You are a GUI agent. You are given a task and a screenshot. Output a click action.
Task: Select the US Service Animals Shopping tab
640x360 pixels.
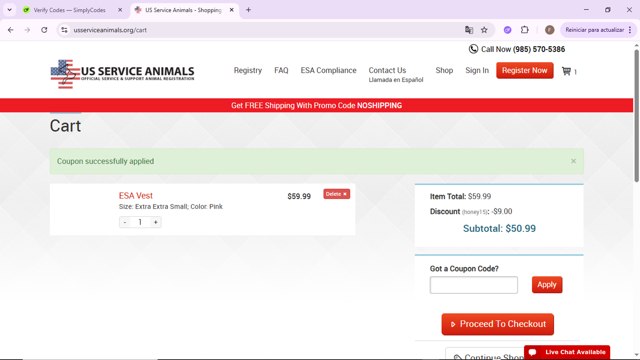coord(183,10)
